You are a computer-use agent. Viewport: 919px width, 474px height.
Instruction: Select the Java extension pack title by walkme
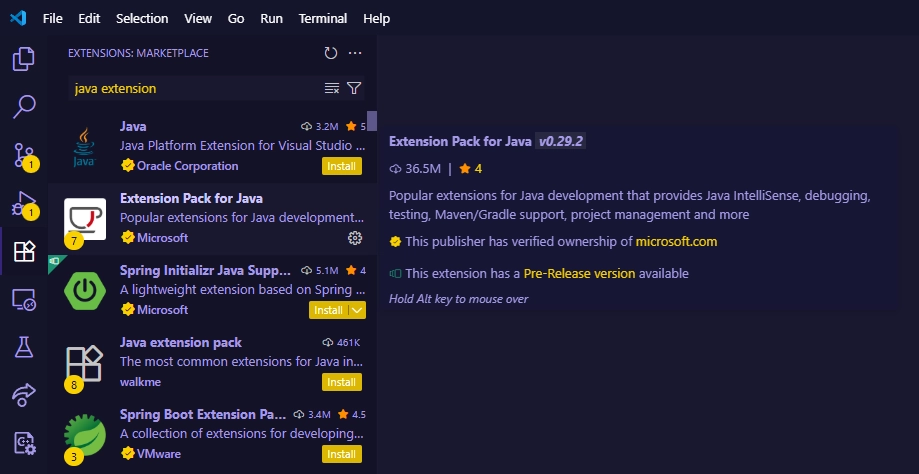click(181, 342)
